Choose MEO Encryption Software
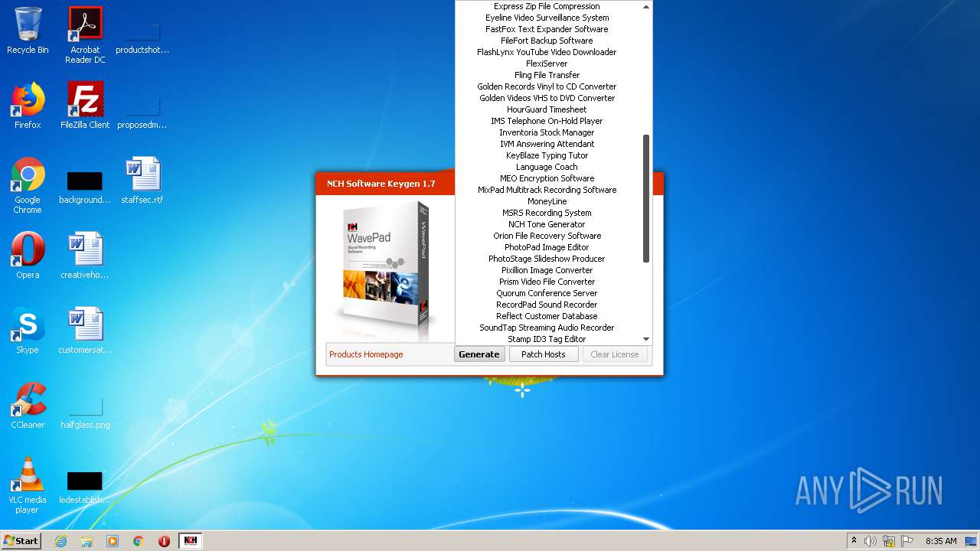Screen dimensions: 980x551 (x=547, y=178)
